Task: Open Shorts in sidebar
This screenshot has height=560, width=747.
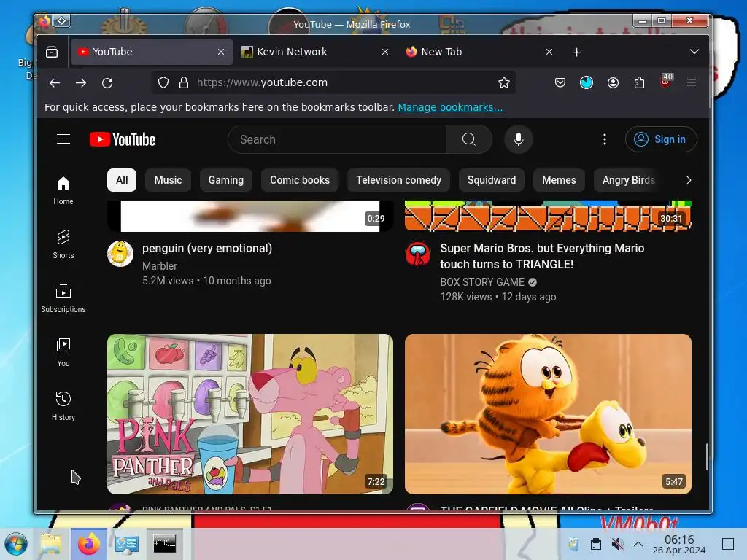Action: click(63, 244)
